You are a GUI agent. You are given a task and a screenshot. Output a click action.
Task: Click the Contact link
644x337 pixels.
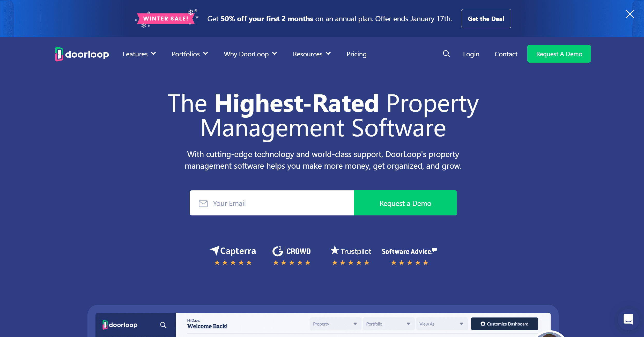[506, 54]
